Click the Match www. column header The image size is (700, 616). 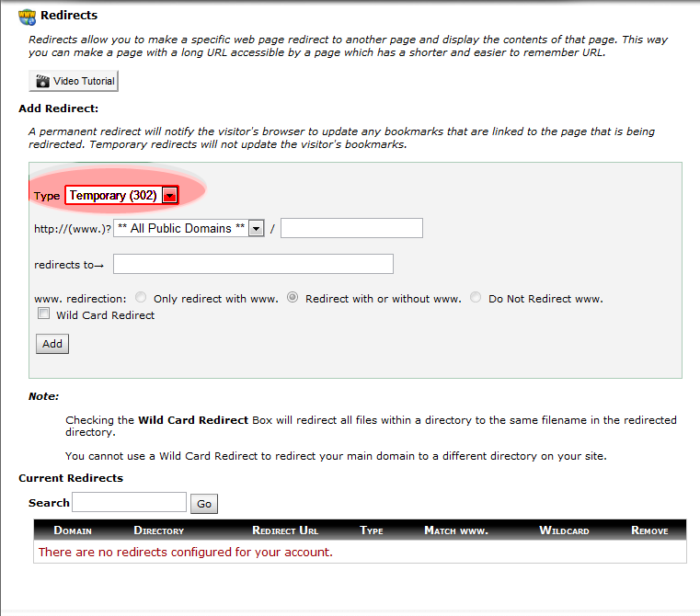456,530
